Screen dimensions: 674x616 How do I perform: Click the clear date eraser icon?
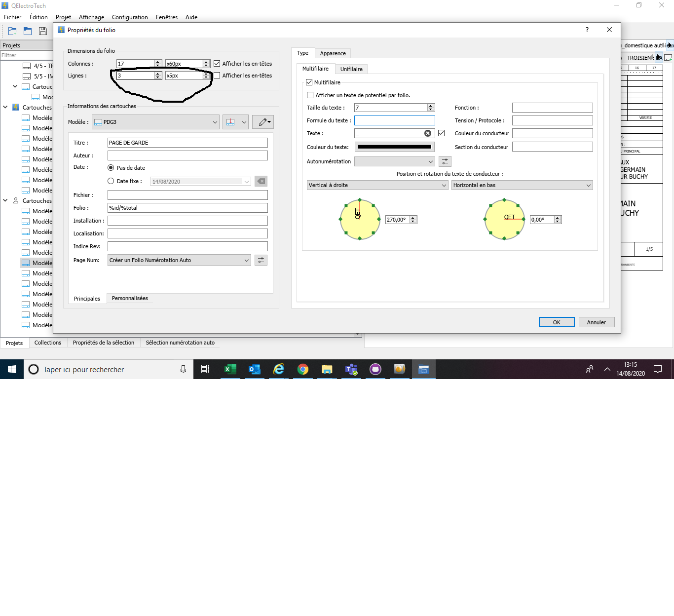pyautogui.click(x=261, y=181)
